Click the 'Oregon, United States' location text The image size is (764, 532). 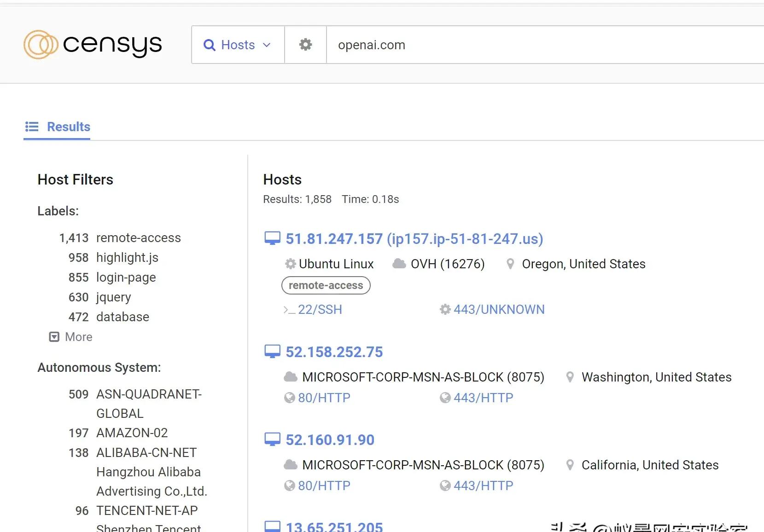click(583, 264)
